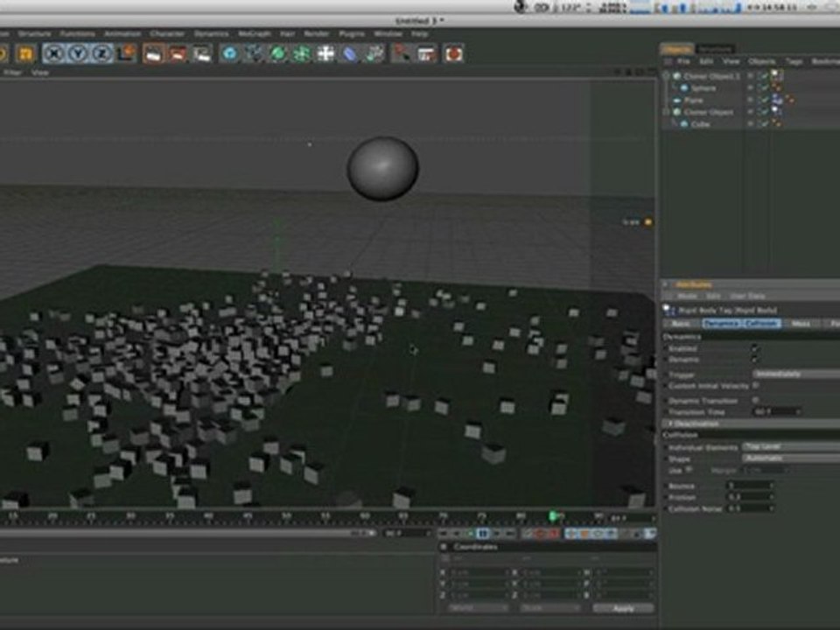
Task: Open the particle emitter tools icon
Action: tap(375, 53)
